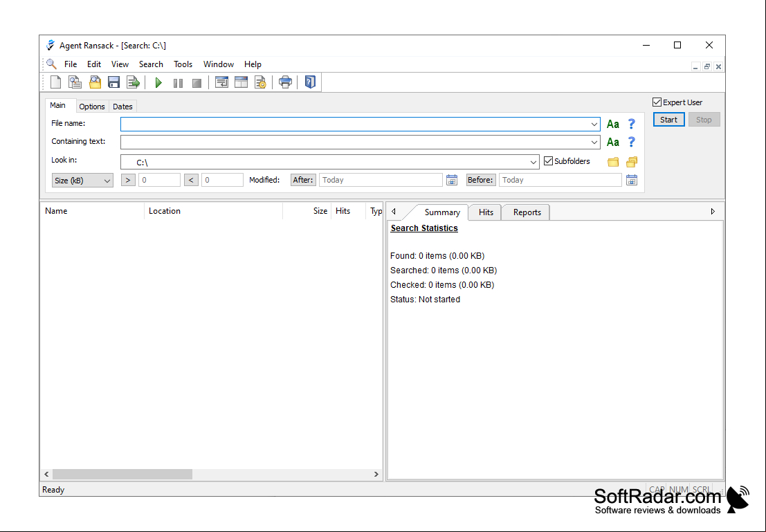The image size is (766, 532).
Task: Open the Search menu
Action: 151,64
